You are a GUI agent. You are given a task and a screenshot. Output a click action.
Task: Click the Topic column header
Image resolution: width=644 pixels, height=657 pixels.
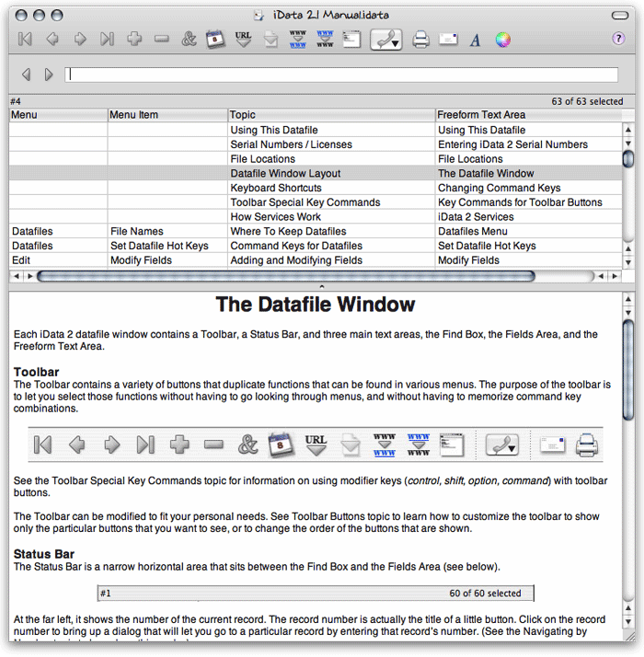pos(331,115)
